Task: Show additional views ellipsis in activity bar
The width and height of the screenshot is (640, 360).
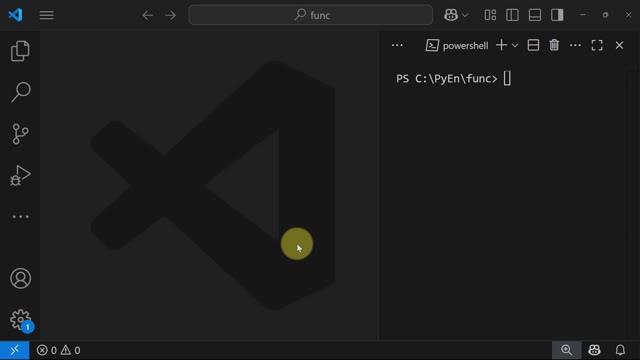Action: tap(20, 216)
